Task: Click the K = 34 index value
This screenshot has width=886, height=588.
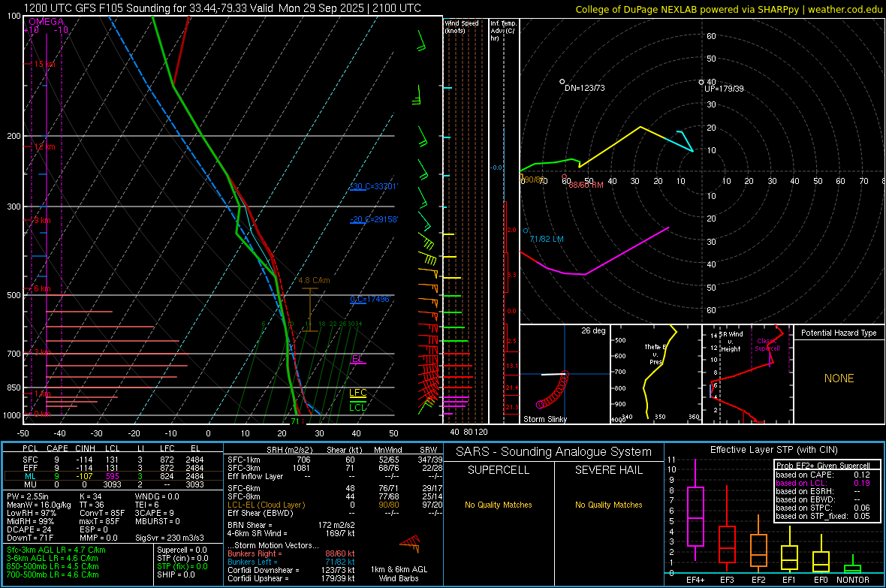Action: 90,496
